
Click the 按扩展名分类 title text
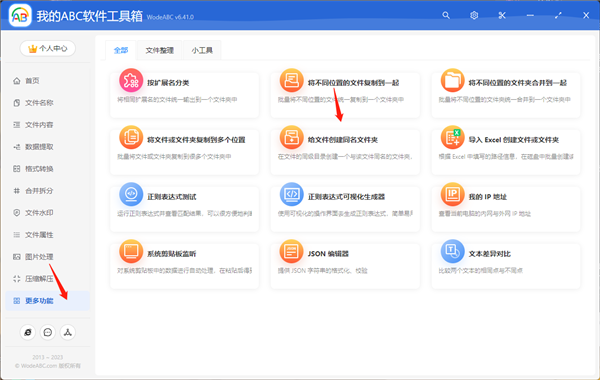(168, 83)
